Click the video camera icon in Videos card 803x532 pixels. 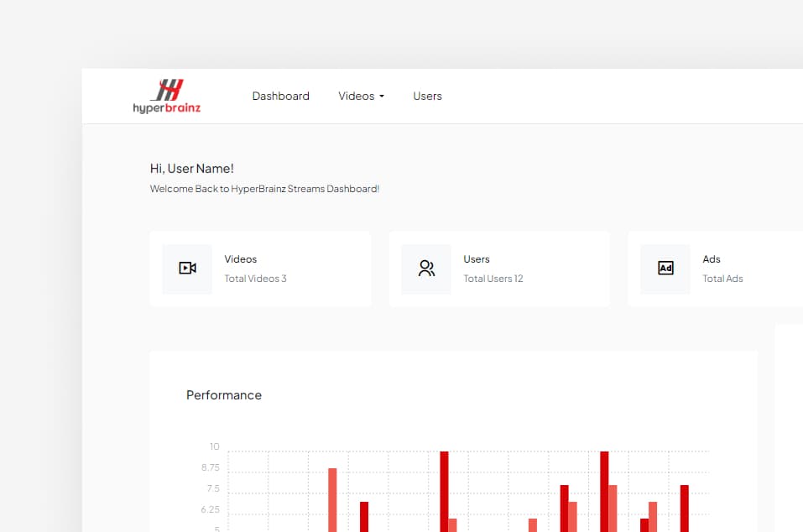tap(187, 269)
